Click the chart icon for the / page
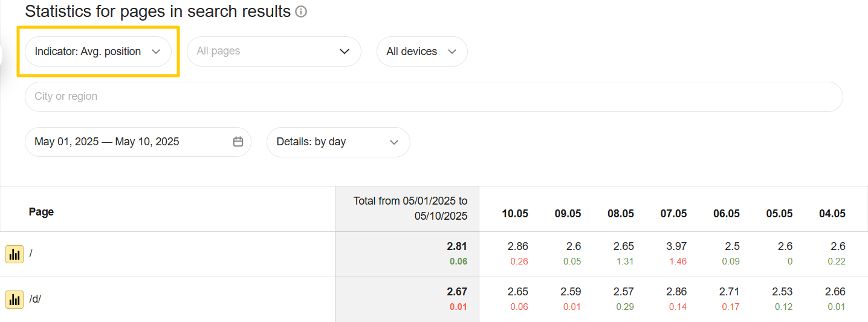This screenshot has height=322, width=868. click(15, 254)
